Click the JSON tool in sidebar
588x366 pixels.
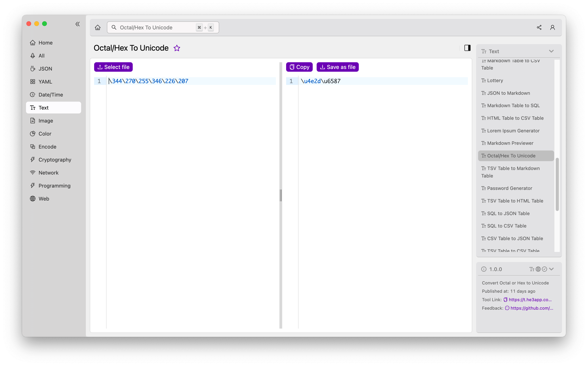click(x=45, y=68)
